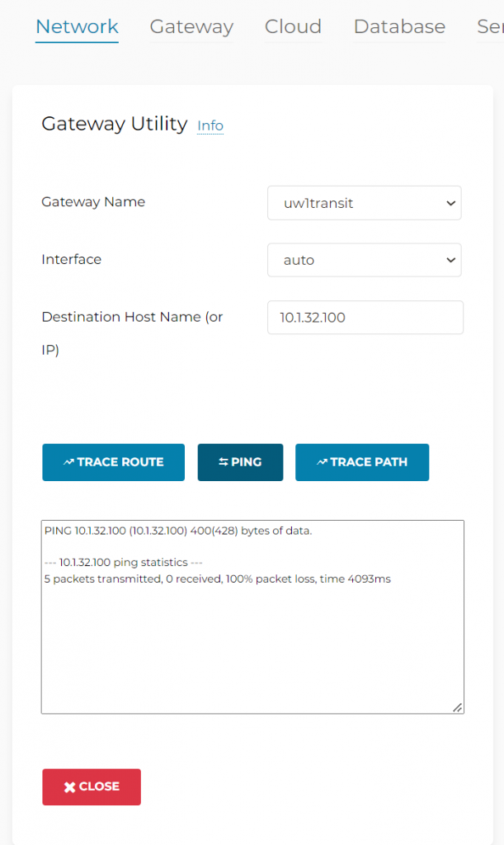Open the partially visible tab after Database
Image resolution: width=504 pixels, height=845 pixels.
point(490,26)
